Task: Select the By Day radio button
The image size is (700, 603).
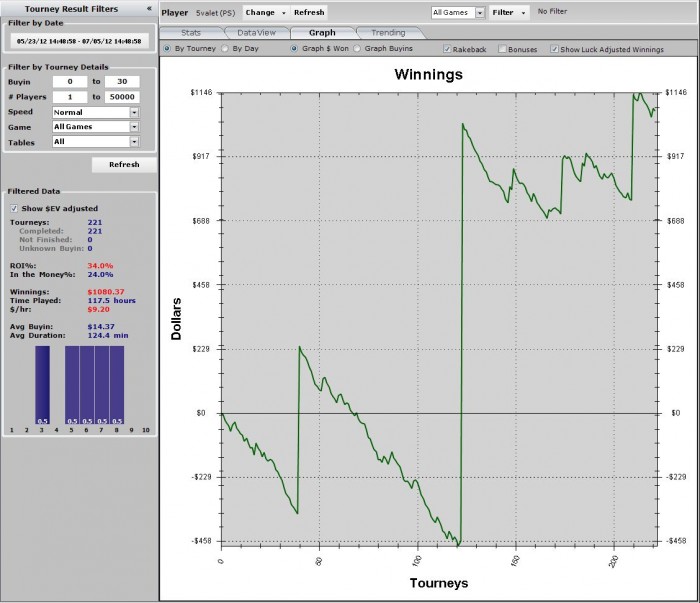Action: pos(225,48)
